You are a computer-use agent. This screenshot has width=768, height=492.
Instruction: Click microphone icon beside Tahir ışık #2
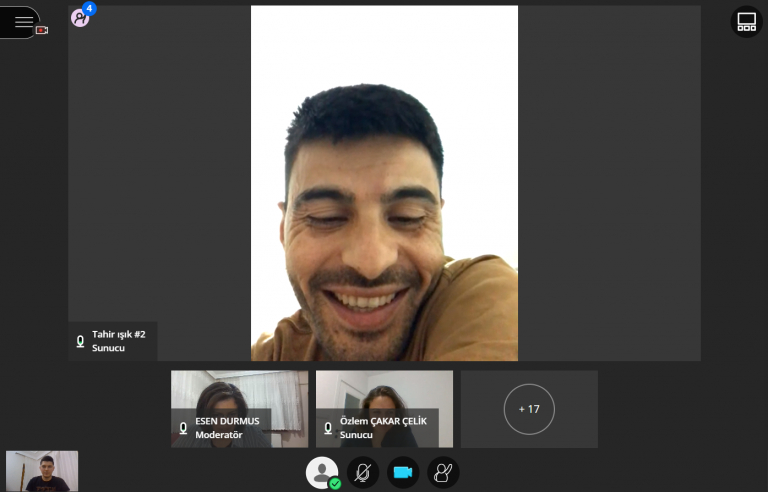[80, 341]
